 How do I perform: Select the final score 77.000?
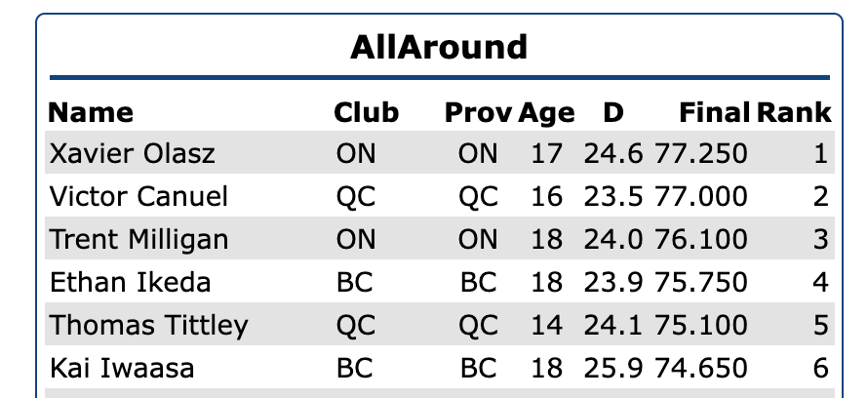pyautogui.click(x=701, y=197)
